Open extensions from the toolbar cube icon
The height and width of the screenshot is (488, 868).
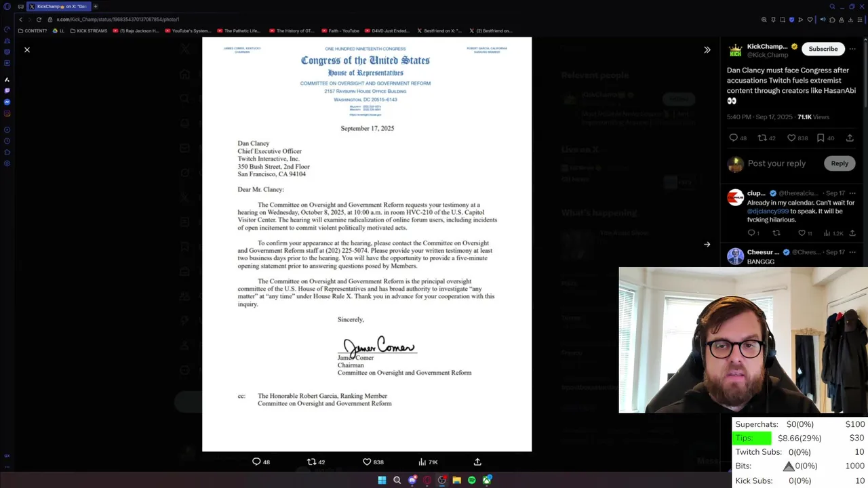pyautogui.click(x=832, y=20)
